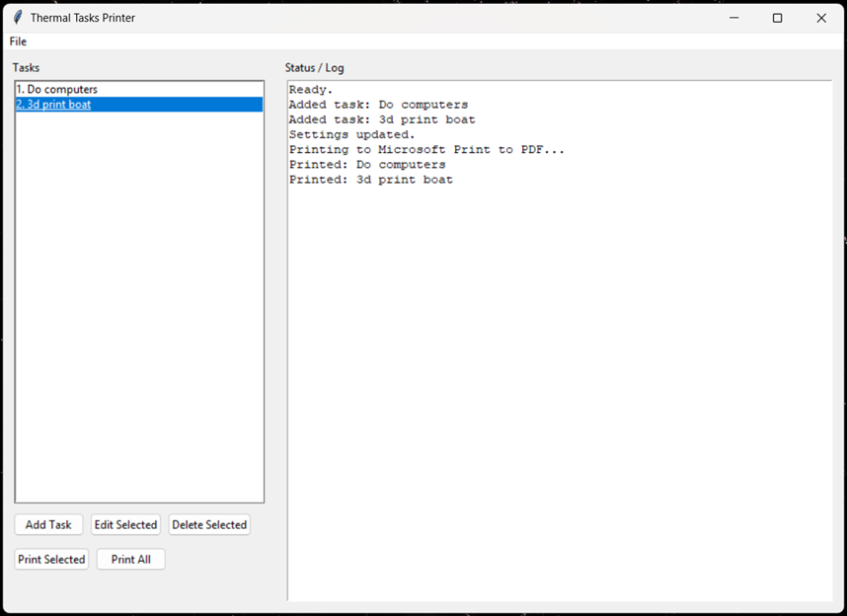
Task: Place cursor on 'Printed: 3d print boat' line
Action: [371, 180]
